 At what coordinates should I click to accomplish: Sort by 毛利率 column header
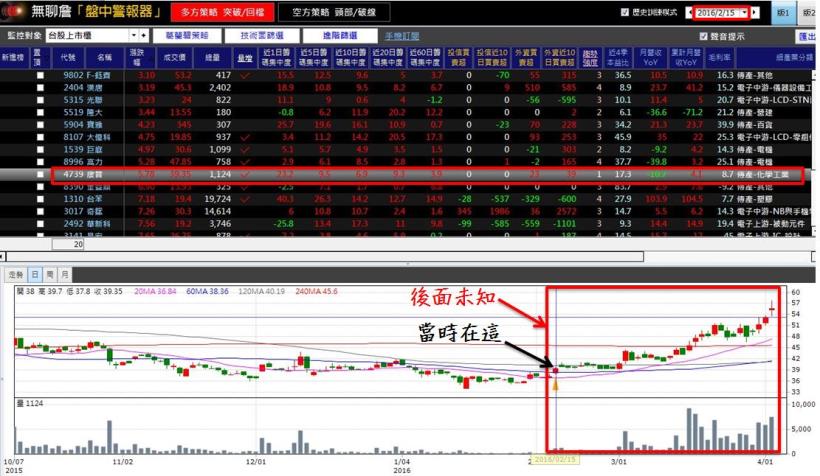point(719,58)
